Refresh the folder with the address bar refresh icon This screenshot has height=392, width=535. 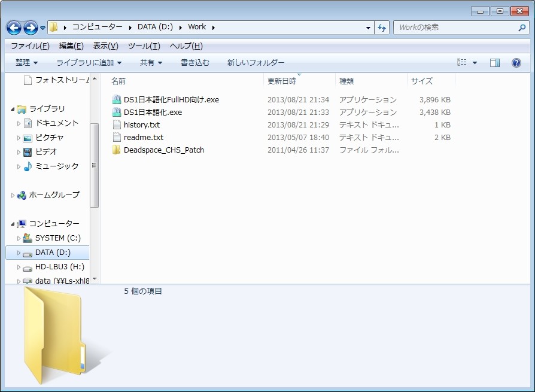click(x=382, y=28)
